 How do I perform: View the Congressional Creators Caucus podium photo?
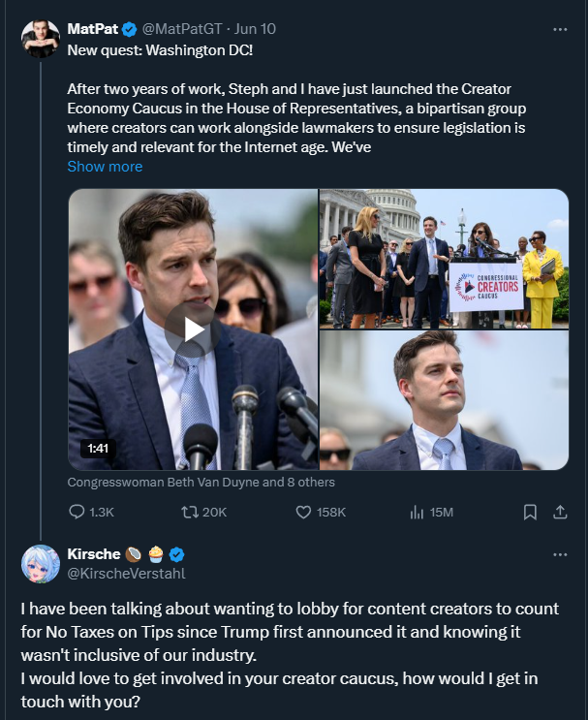tap(445, 258)
